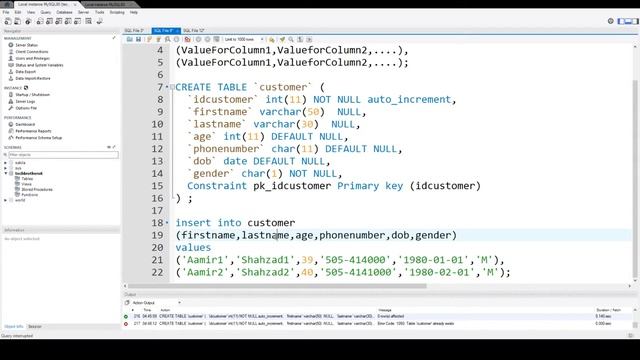
Task: Save the script with the editor save icon
Action: tap(138, 40)
